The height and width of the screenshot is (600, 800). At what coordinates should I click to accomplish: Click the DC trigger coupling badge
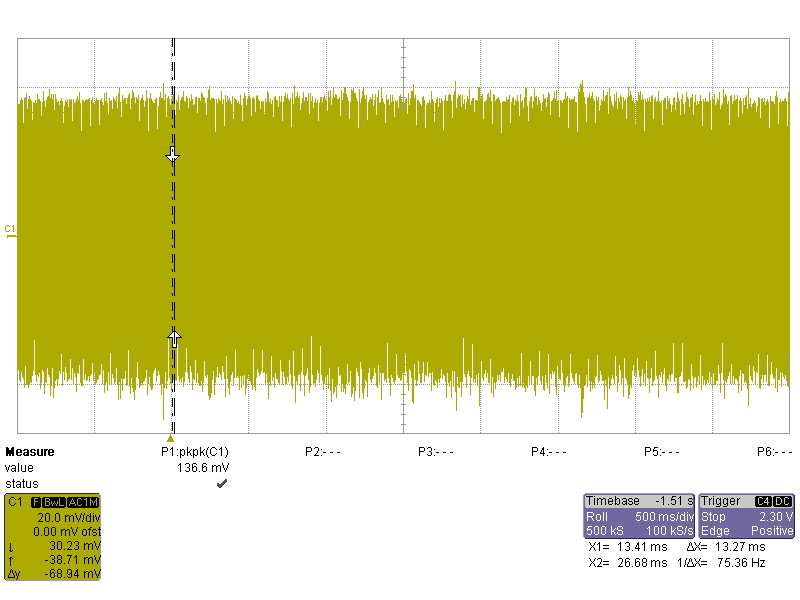tap(783, 502)
